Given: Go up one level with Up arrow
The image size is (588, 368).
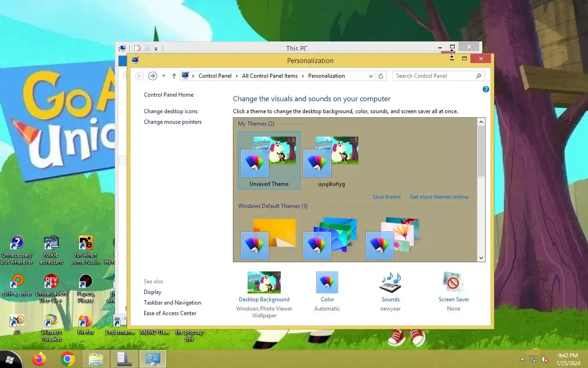Looking at the screenshot, I should click(174, 76).
